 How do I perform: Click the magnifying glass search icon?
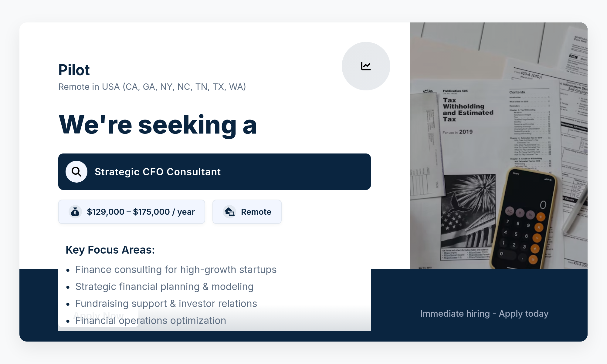76,172
